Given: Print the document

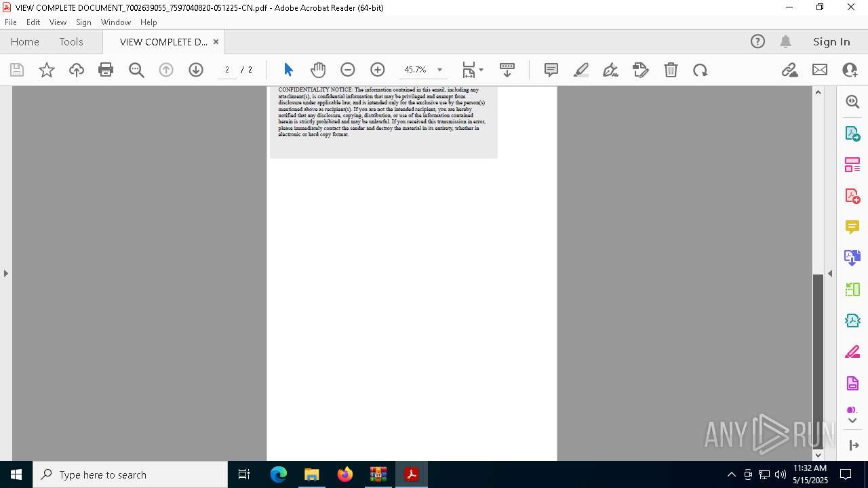Looking at the screenshot, I should pos(106,70).
